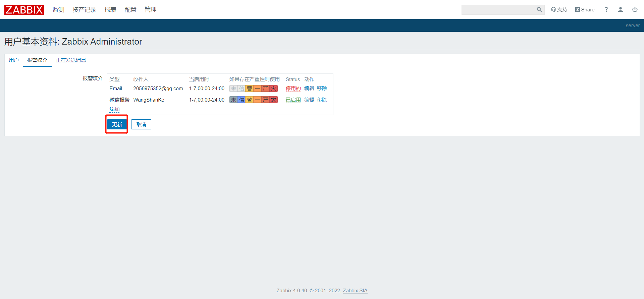This screenshot has width=644, height=299.
Task: Click the Status column header
Action: [x=293, y=79]
